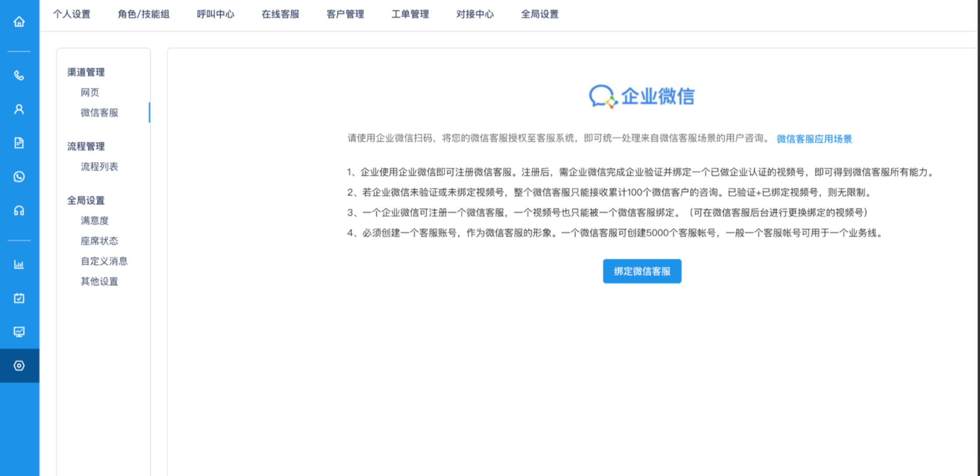Viewport: 980px width, 476px height.
Task: Select 流程列表 menu item
Action: coord(99,166)
